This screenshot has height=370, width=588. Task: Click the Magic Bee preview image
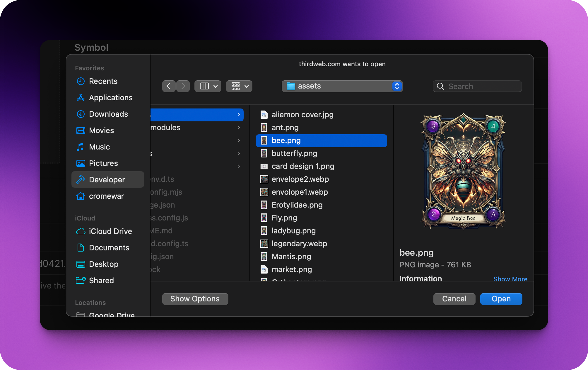[463, 171]
